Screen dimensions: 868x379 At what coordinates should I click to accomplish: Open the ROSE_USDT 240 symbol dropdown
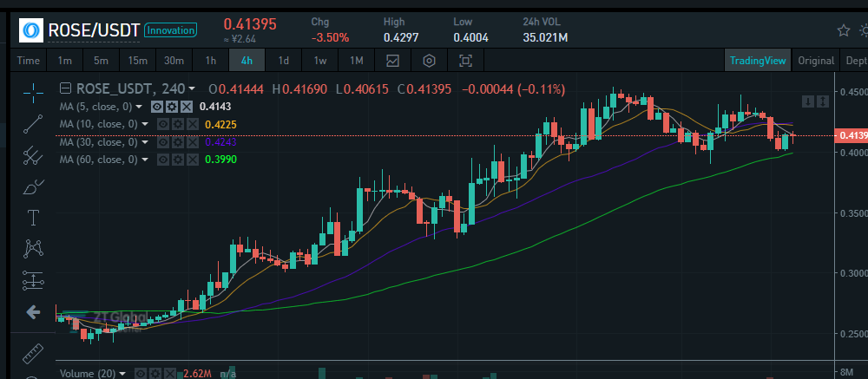pyautogui.click(x=192, y=88)
